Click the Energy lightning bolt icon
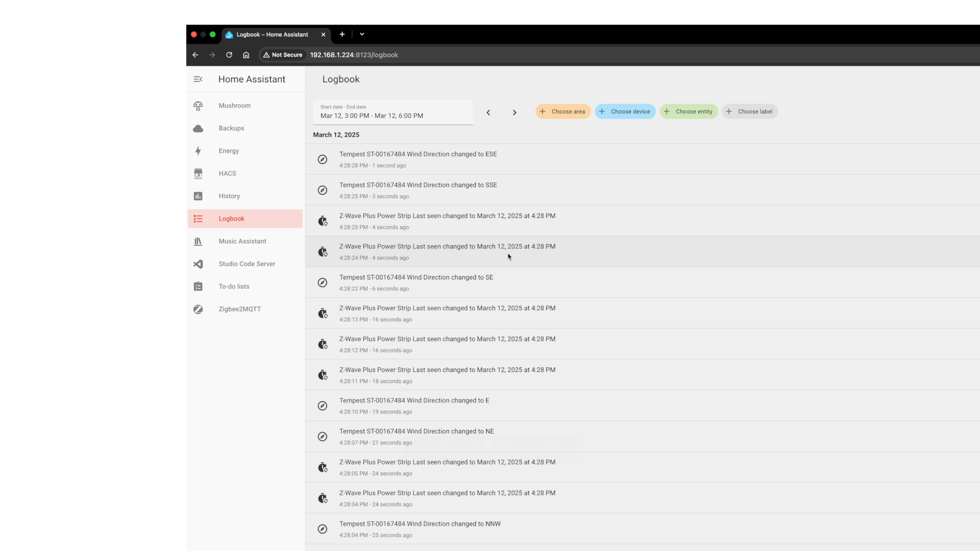The width and height of the screenshot is (980, 551). 198,151
